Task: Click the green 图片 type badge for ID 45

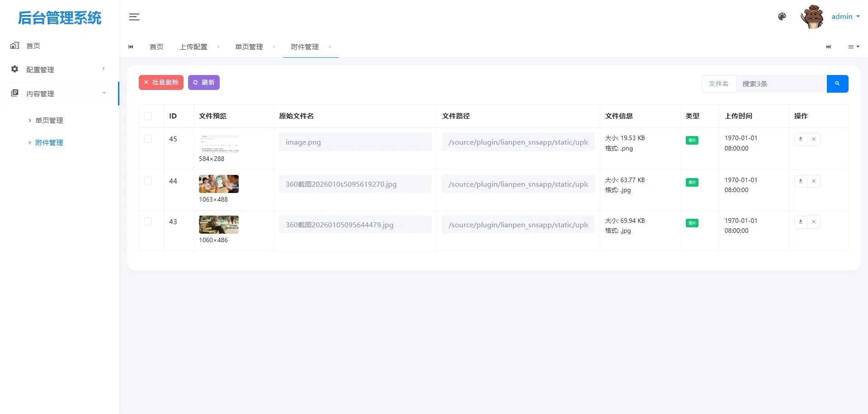Action: (x=692, y=140)
